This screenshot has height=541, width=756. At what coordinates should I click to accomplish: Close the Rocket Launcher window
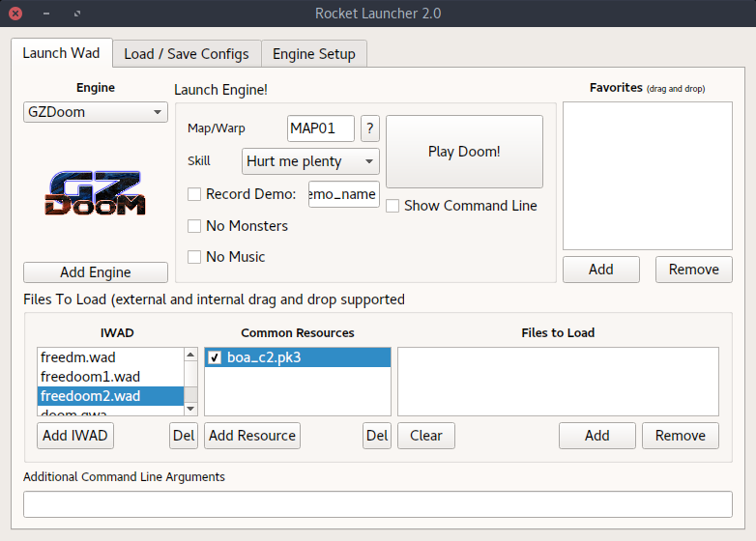coord(15,14)
